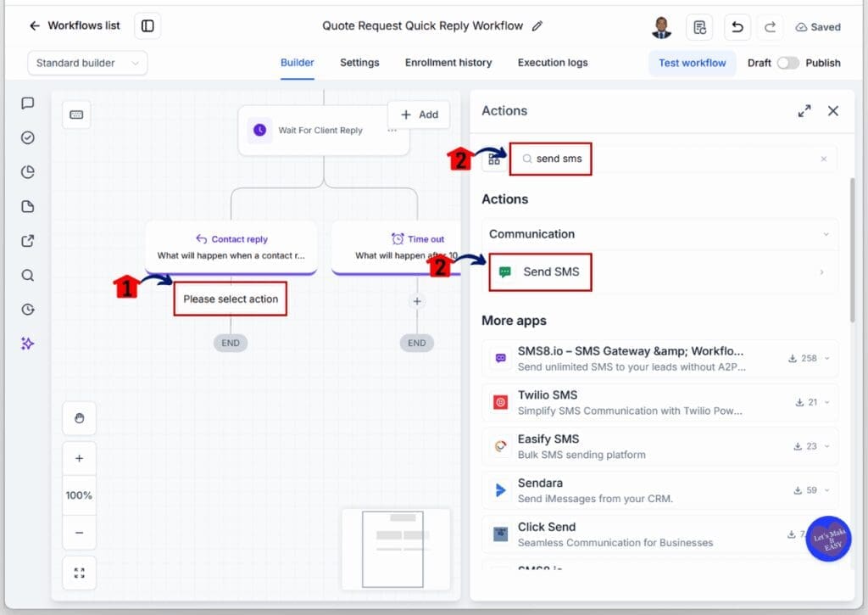Click the send sms search field
868x615 pixels.
click(673, 159)
